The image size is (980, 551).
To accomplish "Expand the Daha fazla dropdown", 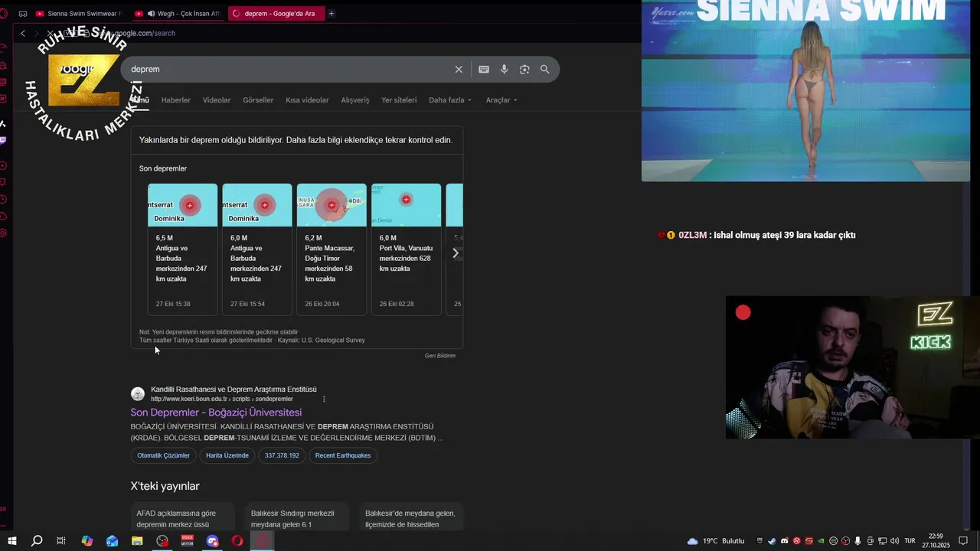I will coord(450,100).
